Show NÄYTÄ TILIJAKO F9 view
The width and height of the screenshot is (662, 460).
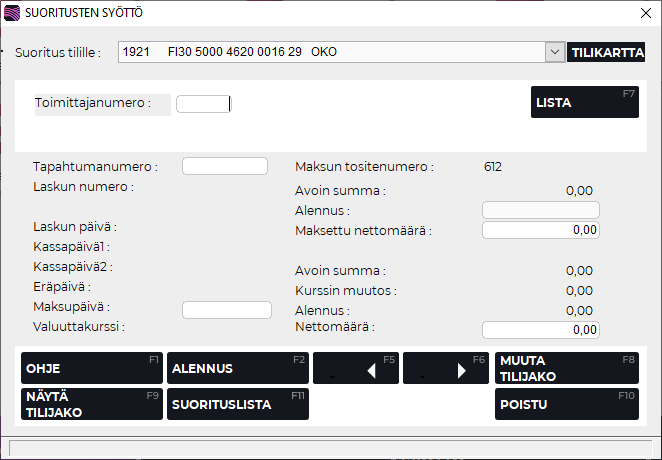(91, 404)
